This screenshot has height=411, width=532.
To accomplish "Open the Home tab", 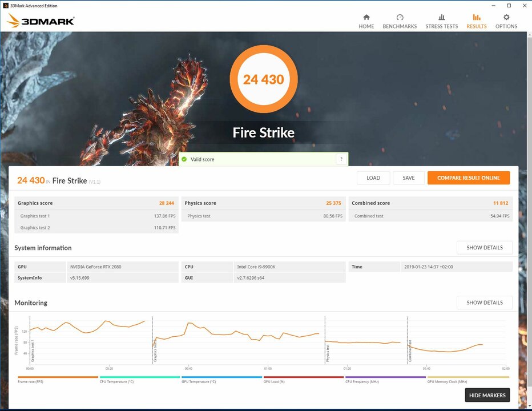I will pyautogui.click(x=366, y=21).
